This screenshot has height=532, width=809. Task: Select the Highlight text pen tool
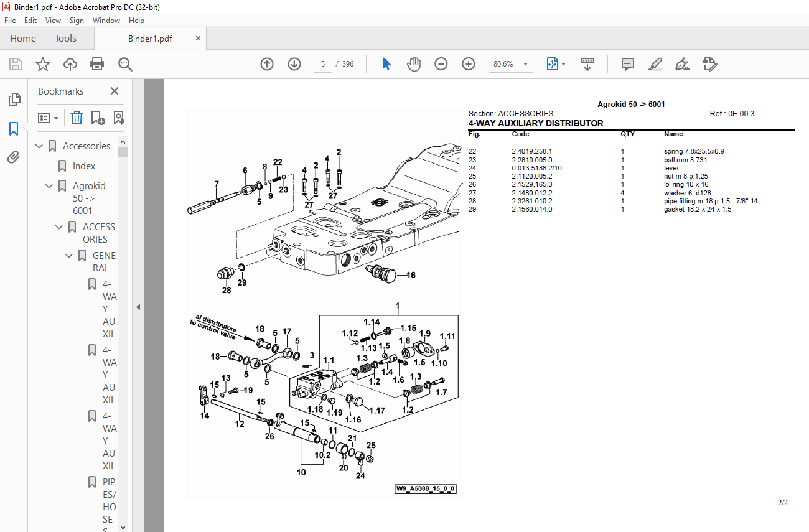(x=655, y=63)
